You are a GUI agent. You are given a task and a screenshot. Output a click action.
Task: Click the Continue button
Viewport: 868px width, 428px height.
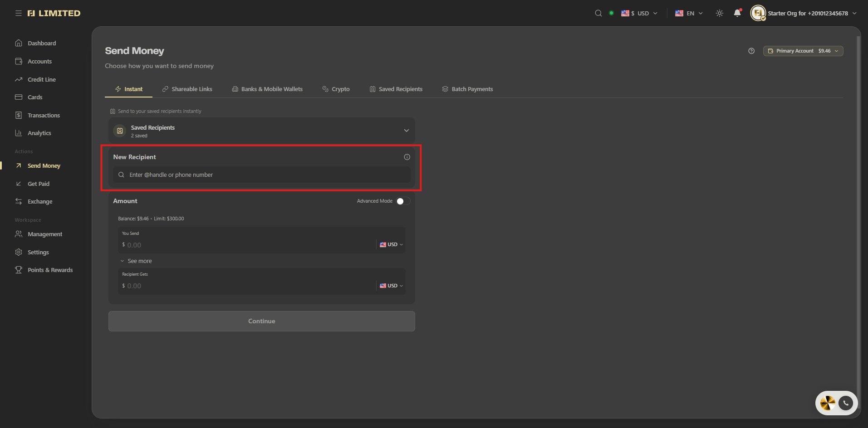(262, 321)
